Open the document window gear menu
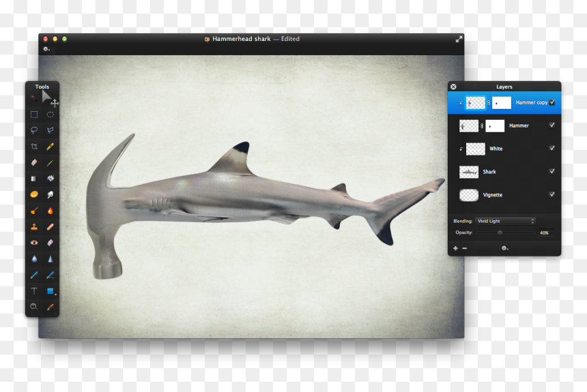587x392 pixels. click(46, 49)
